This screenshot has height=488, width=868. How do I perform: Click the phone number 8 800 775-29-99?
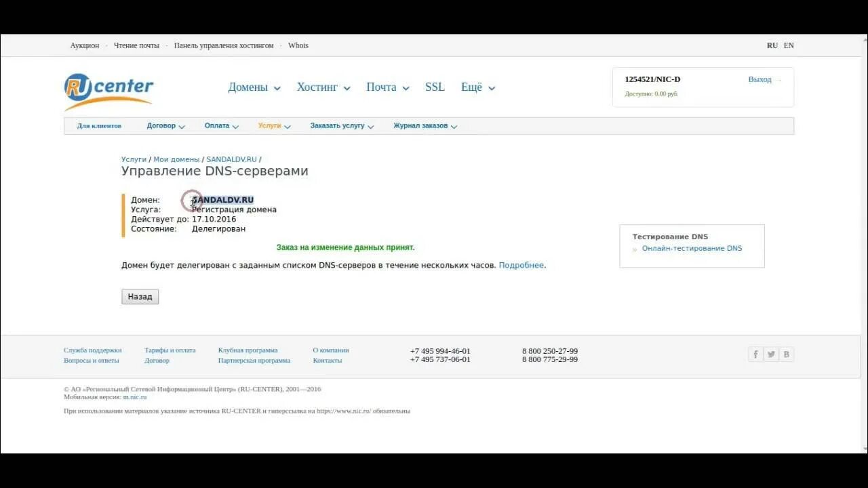(x=550, y=360)
